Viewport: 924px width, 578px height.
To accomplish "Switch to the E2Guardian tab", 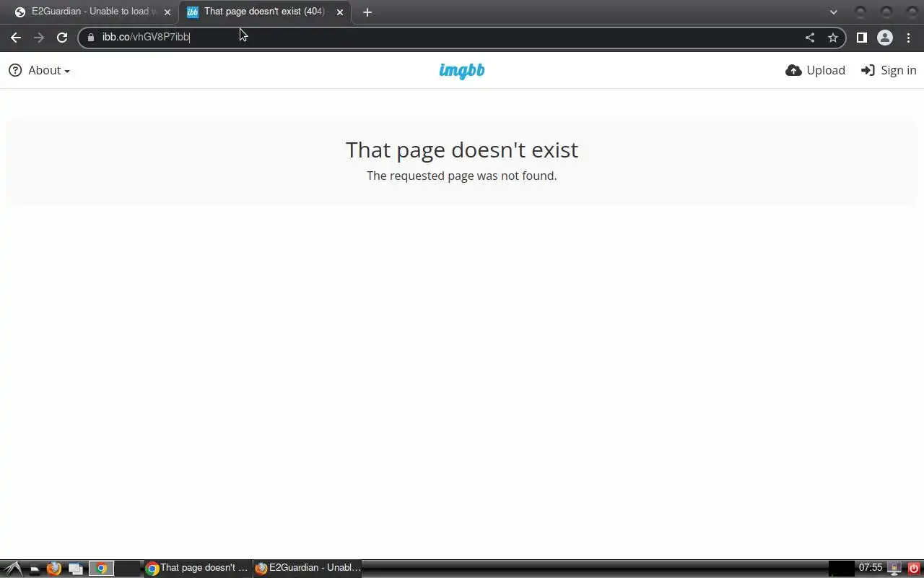I will tap(92, 12).
